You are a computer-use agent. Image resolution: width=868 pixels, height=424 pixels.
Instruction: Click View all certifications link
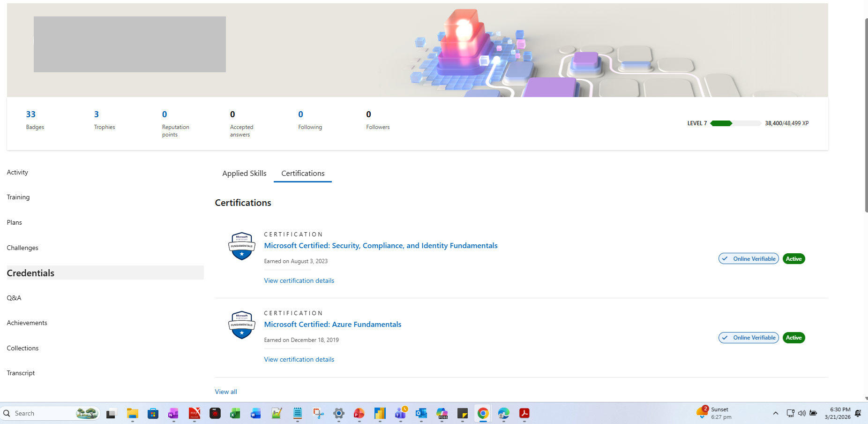(226, 392)
